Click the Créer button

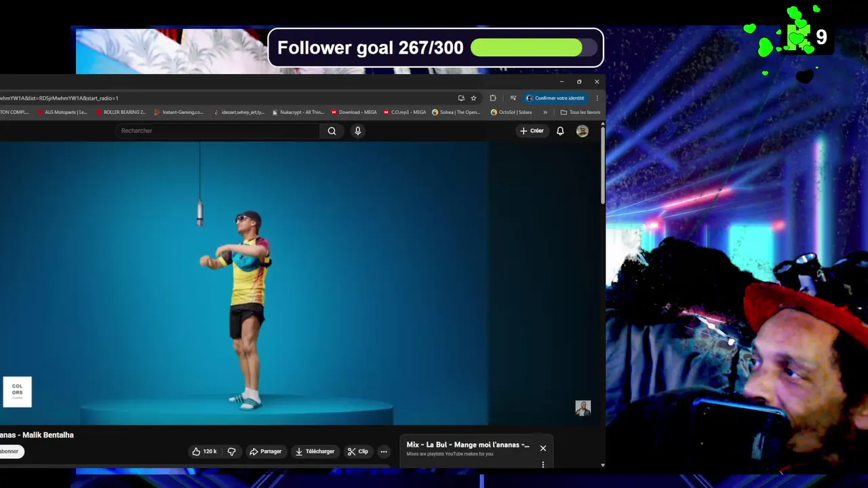(532, 131)
